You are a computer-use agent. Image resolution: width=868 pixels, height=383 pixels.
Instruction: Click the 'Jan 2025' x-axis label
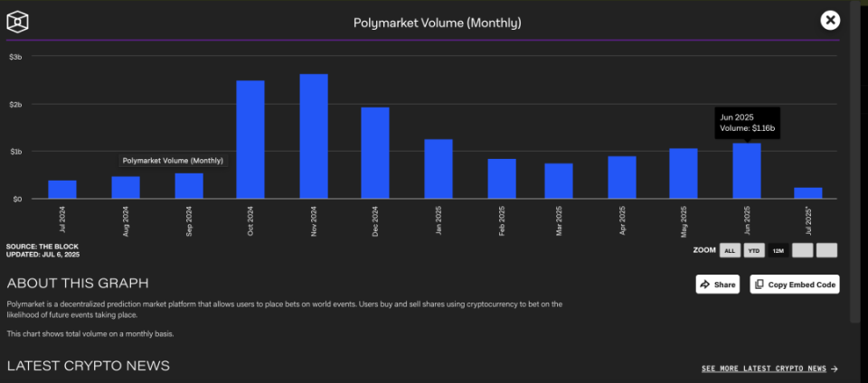click(x=439, y=221)
